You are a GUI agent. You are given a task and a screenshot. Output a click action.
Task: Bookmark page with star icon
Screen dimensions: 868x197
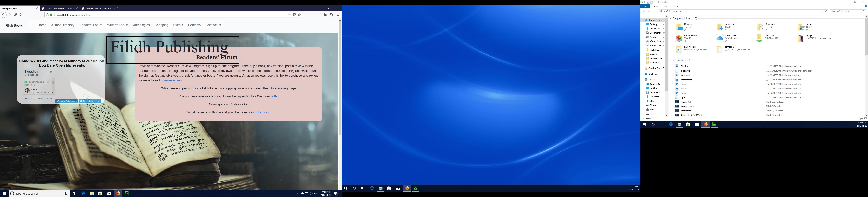pyautogui.click(x=299, y=15)
